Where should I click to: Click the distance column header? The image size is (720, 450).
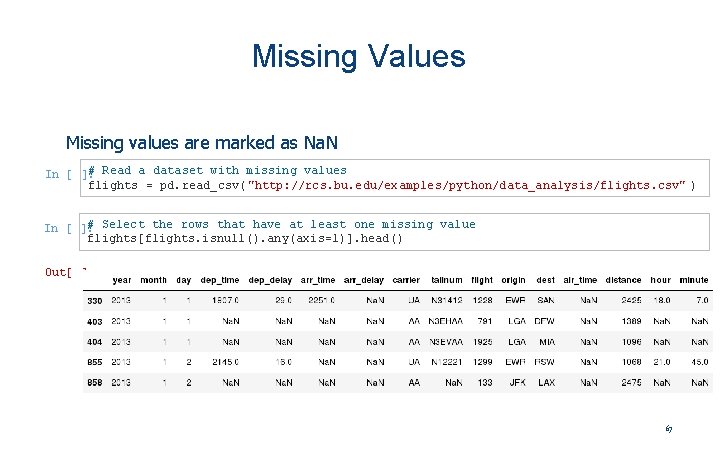pos(623,280)
